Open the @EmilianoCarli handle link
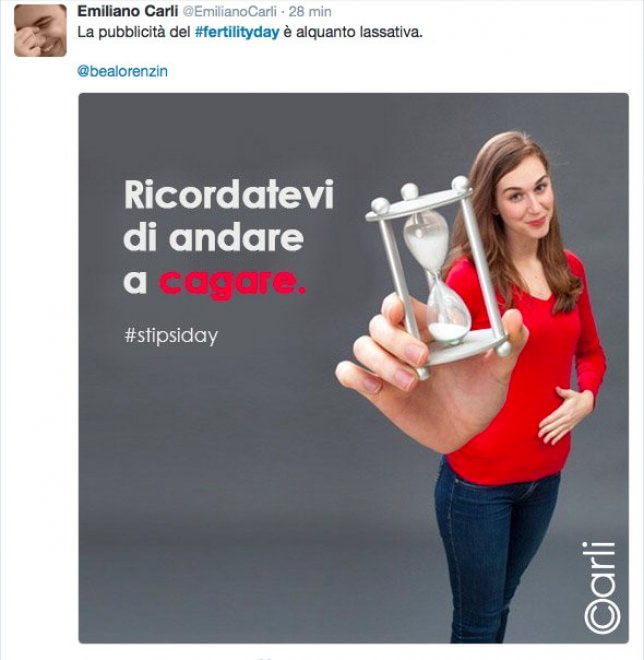The image size is (644, 660). click(229, 12)
